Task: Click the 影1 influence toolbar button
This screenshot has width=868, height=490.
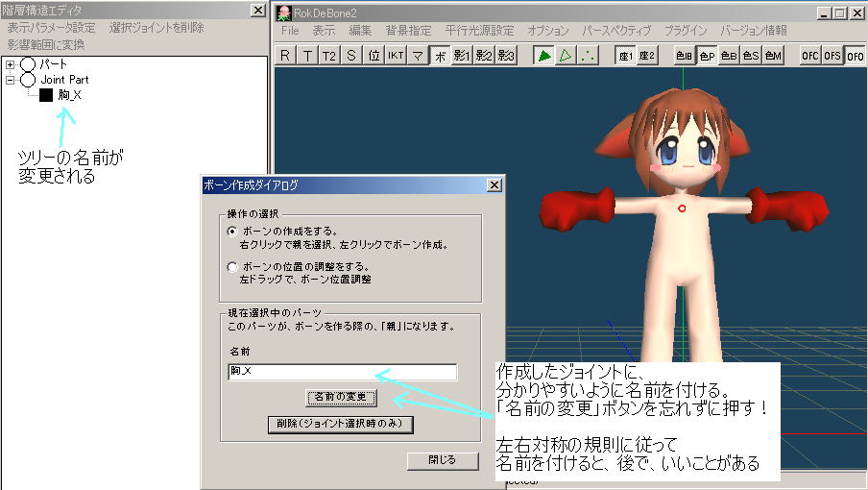Action: pyautogui.click(x=462, y=56)
